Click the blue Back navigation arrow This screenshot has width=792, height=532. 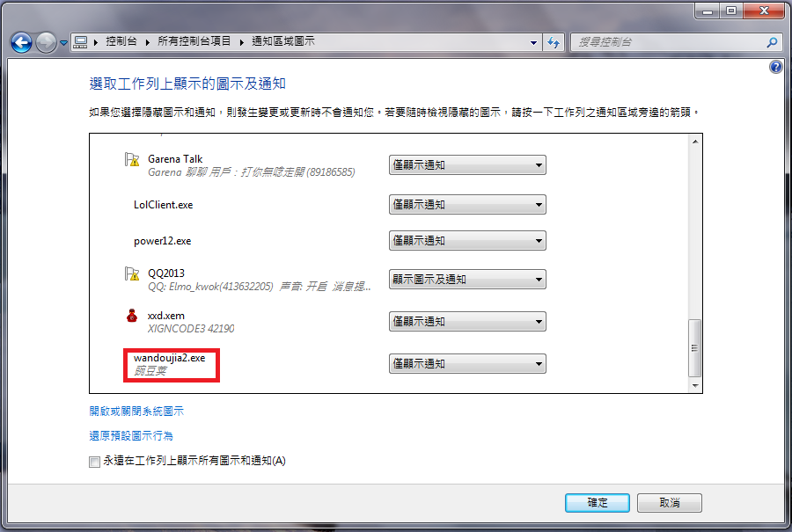[22, 42]
